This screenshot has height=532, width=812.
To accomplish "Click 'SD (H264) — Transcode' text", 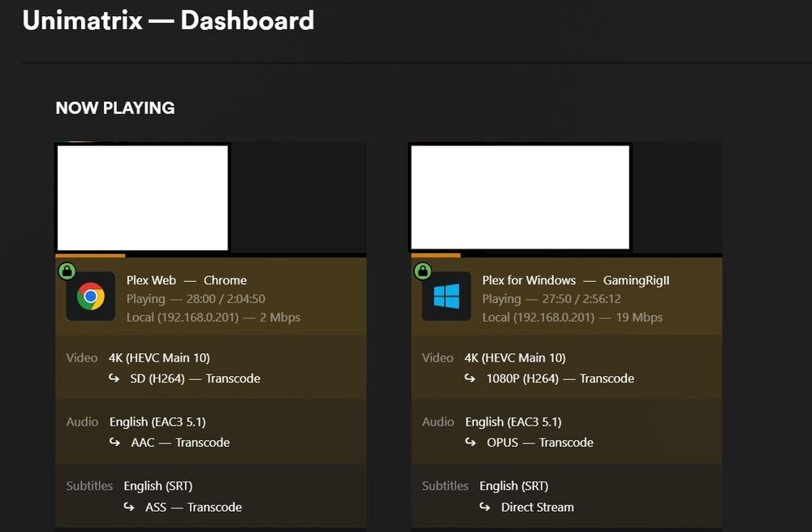I will [x=195, y=378].
